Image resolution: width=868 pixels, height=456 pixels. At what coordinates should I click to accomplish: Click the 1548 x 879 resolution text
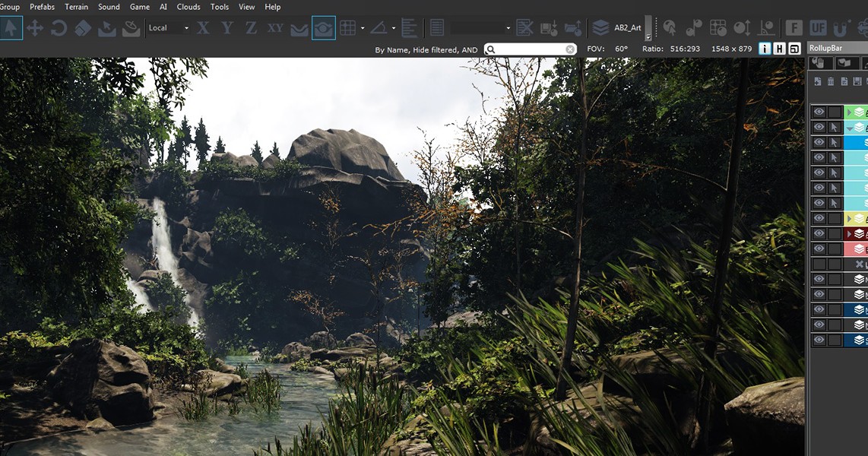point(731,49)
